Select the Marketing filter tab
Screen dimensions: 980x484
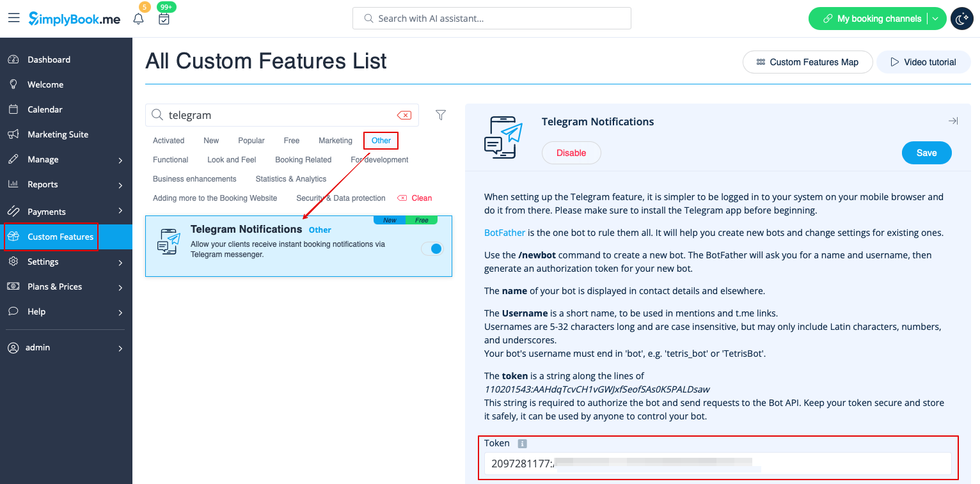335,141
